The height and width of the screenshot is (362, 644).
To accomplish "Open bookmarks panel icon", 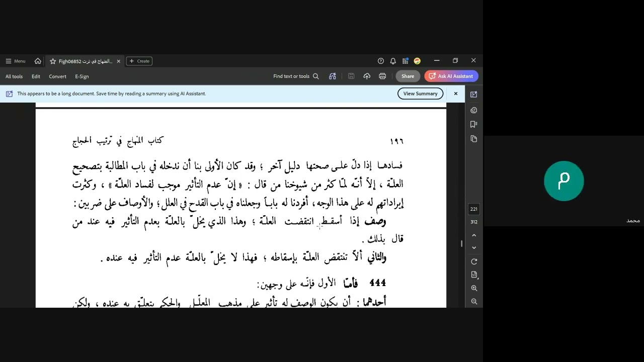I will point(474,124).
